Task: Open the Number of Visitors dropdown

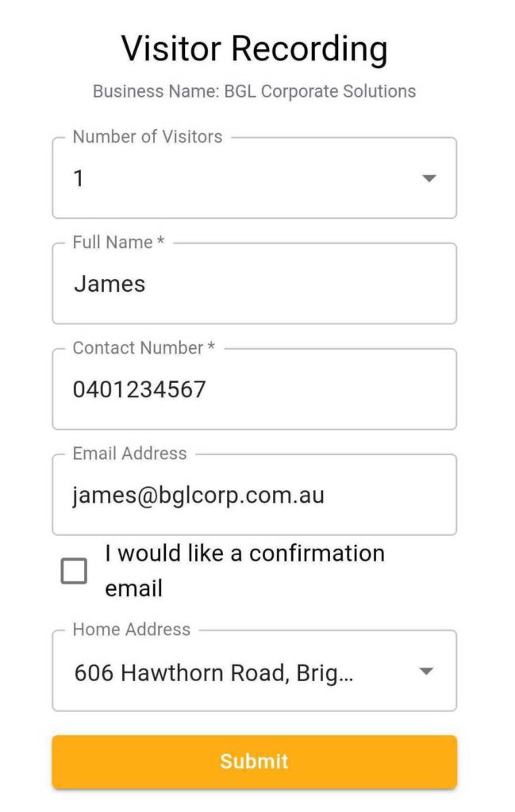Action: tap(254, 178)
